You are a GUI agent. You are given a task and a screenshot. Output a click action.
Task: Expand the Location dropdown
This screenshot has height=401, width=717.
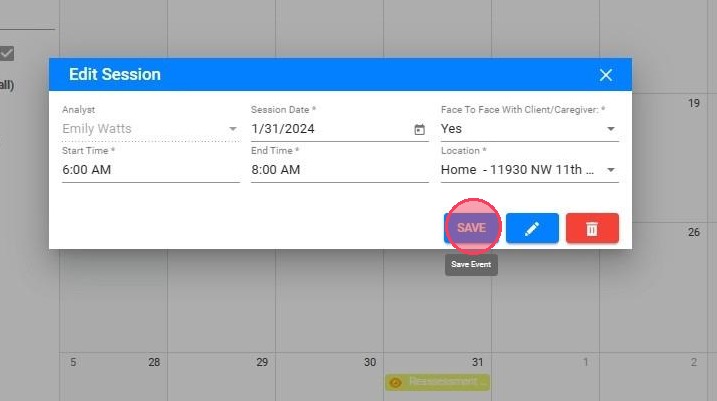tap(610, 170)
